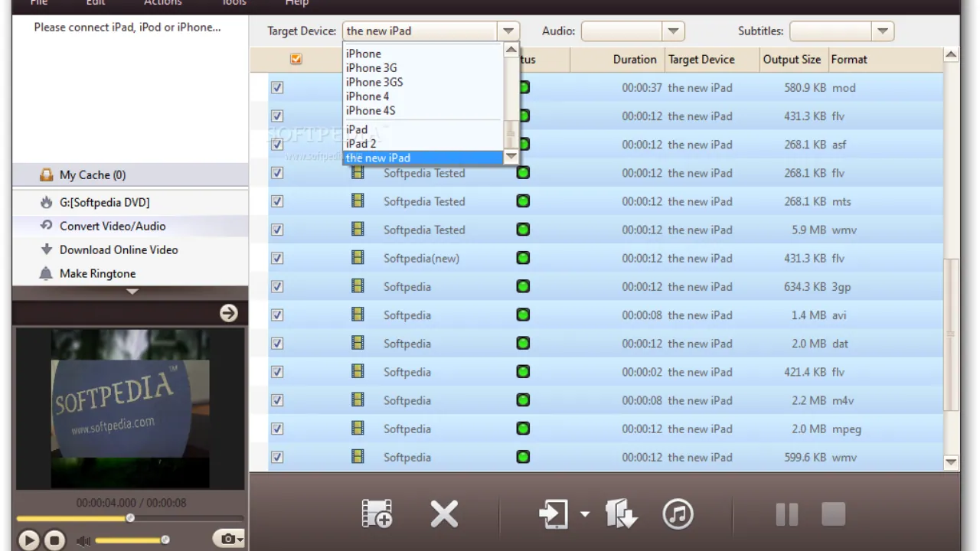Click the round arrow button above preview
This screenshot has width=980, height=551.
[228, 313]
